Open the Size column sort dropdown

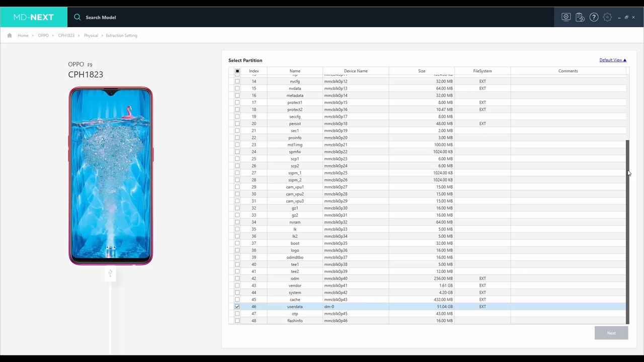[422, 71]
